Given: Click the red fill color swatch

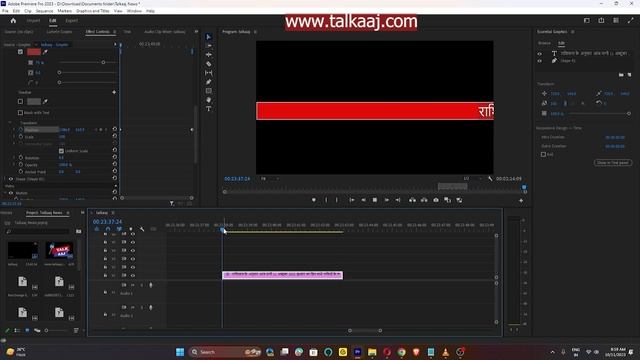Looking at the screenshot, I should tap(34, 52).
